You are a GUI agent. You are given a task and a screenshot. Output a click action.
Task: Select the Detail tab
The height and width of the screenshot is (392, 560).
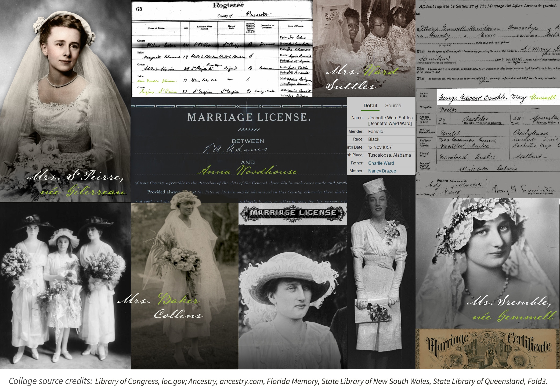pyautogui.click(x=370, y=106)
